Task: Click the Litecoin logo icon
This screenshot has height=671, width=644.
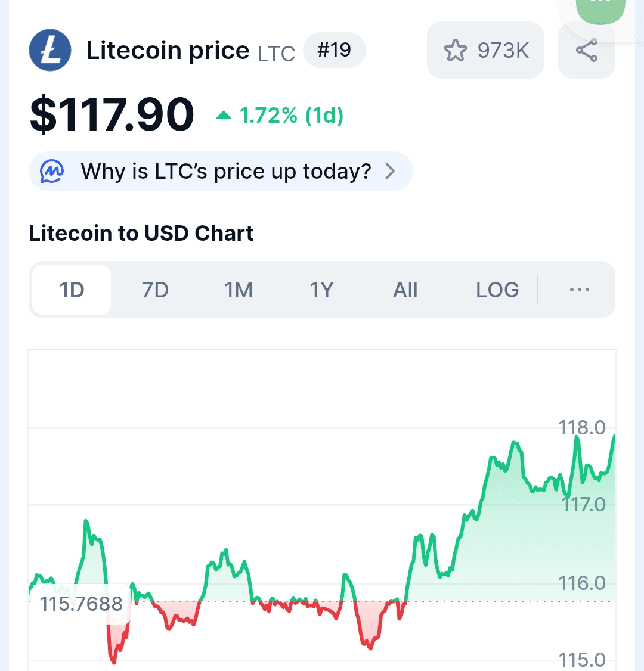Action: (50, 50)
